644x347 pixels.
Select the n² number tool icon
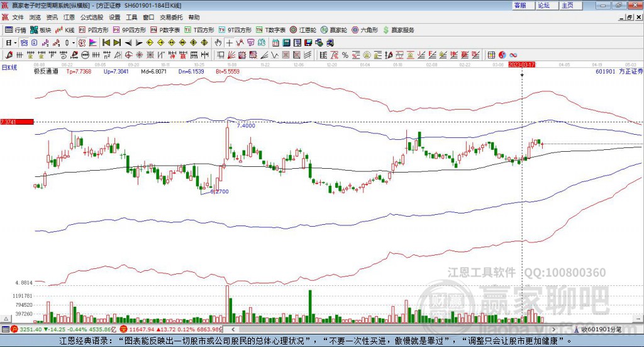pyautogui.click(x=107, y=55)
